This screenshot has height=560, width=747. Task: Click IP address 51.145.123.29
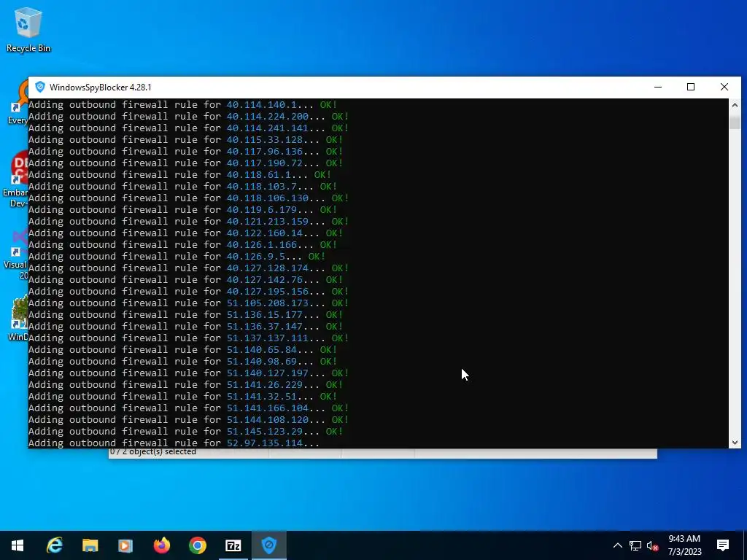pyautogui.click(x=264, y=432)
